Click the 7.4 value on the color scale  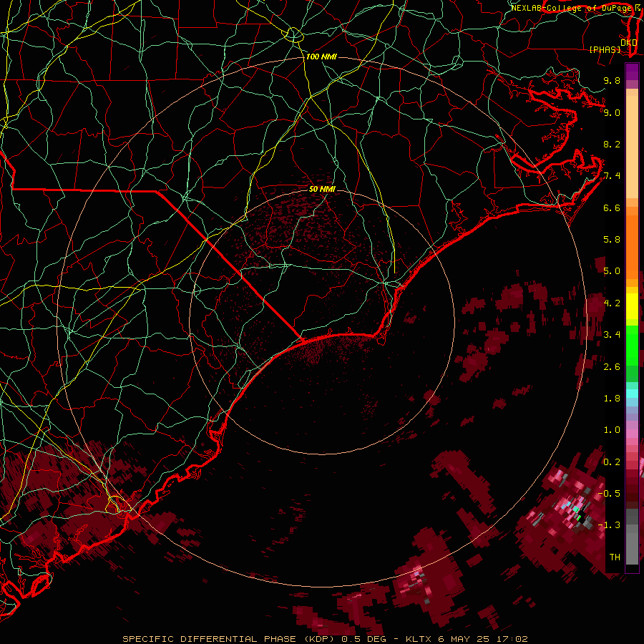612,176
